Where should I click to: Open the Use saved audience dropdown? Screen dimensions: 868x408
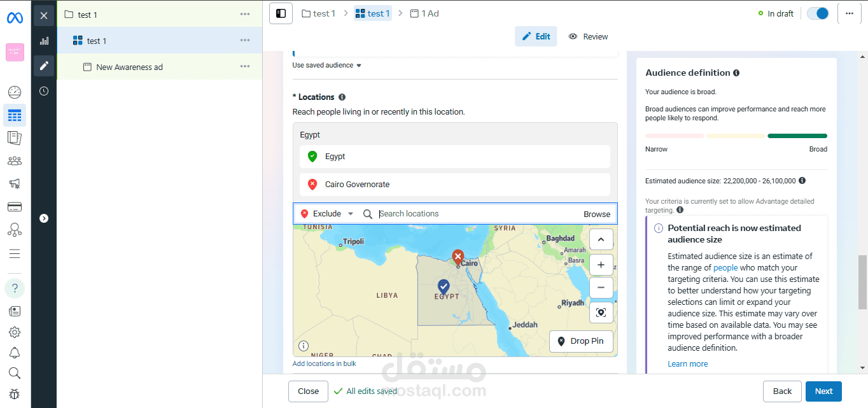[326, 65]
